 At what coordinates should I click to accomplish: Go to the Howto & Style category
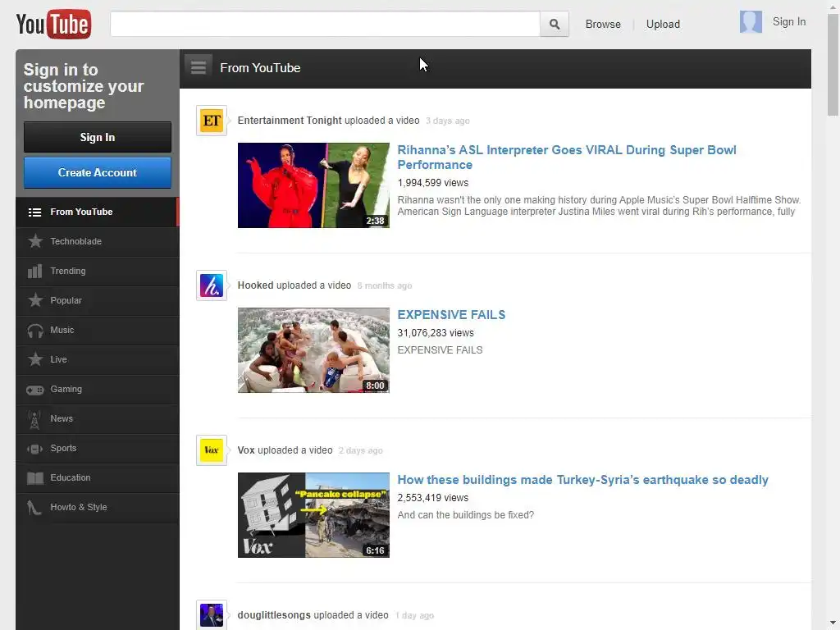(98, 507)
